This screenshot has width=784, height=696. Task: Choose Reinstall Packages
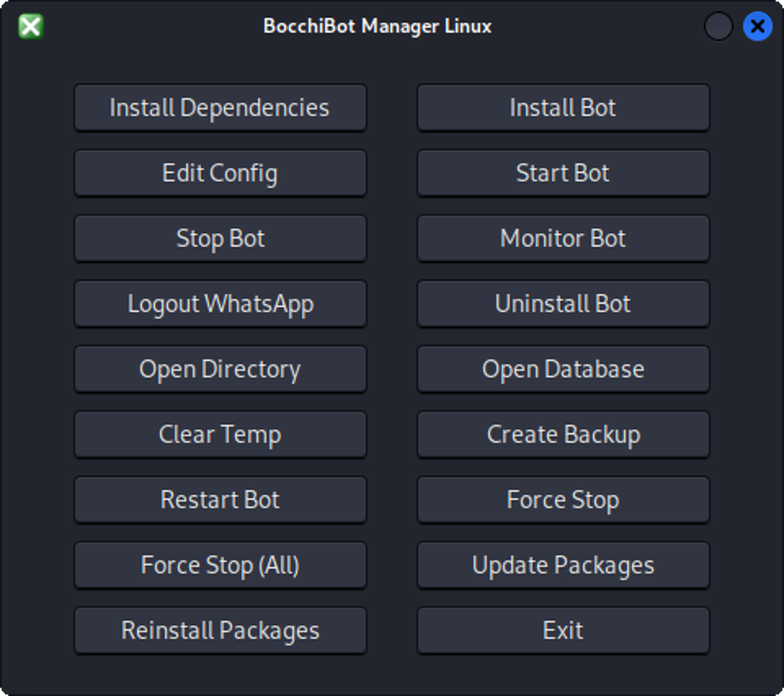click(x=220, y=630)
